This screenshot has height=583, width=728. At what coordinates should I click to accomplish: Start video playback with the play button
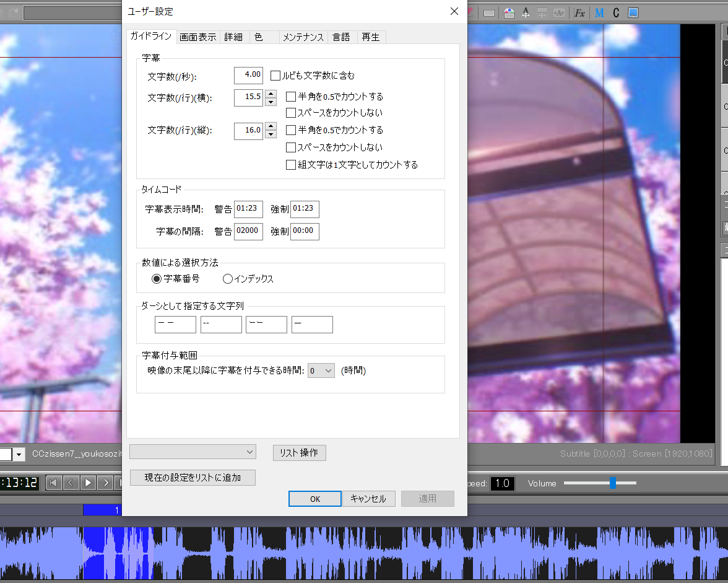click(88, 483)
